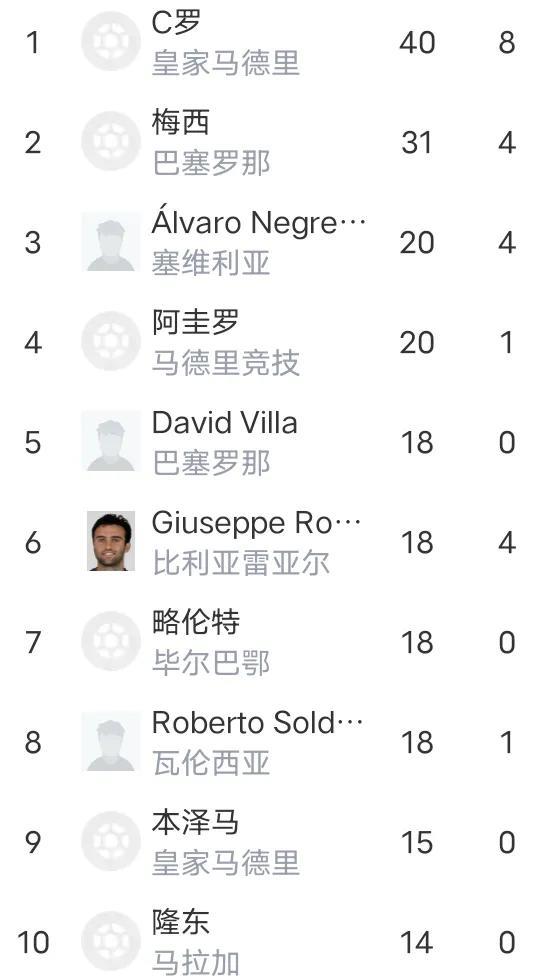Open Roberto Soldado's silhouette avatar
The image size is (551, 980).
[x=111, y=741]
